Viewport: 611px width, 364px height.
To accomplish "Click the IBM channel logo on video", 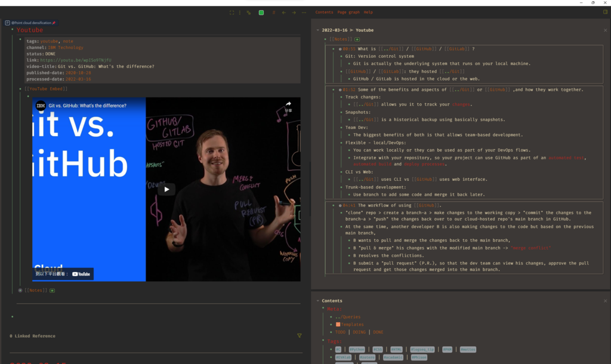I will (41, 106).
